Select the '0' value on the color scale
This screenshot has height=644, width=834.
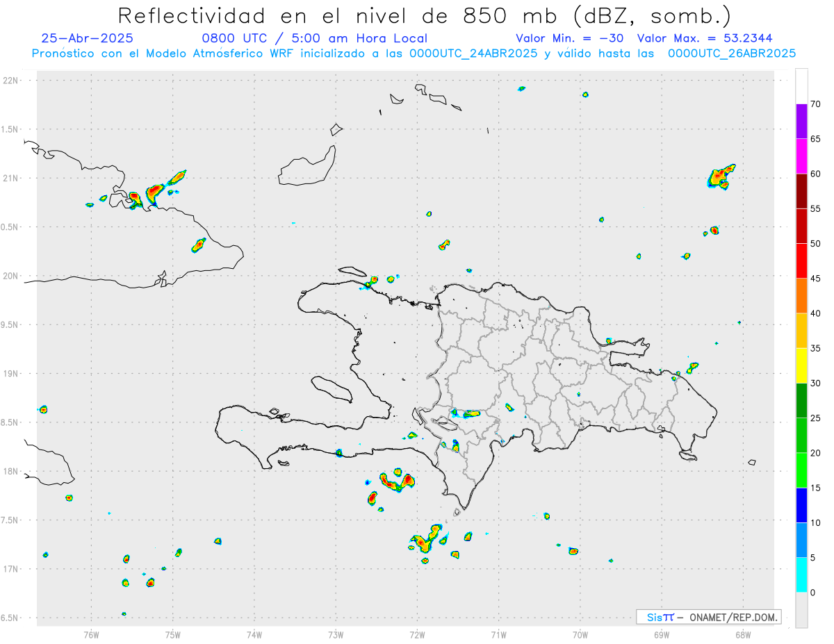tap(812, 593)
